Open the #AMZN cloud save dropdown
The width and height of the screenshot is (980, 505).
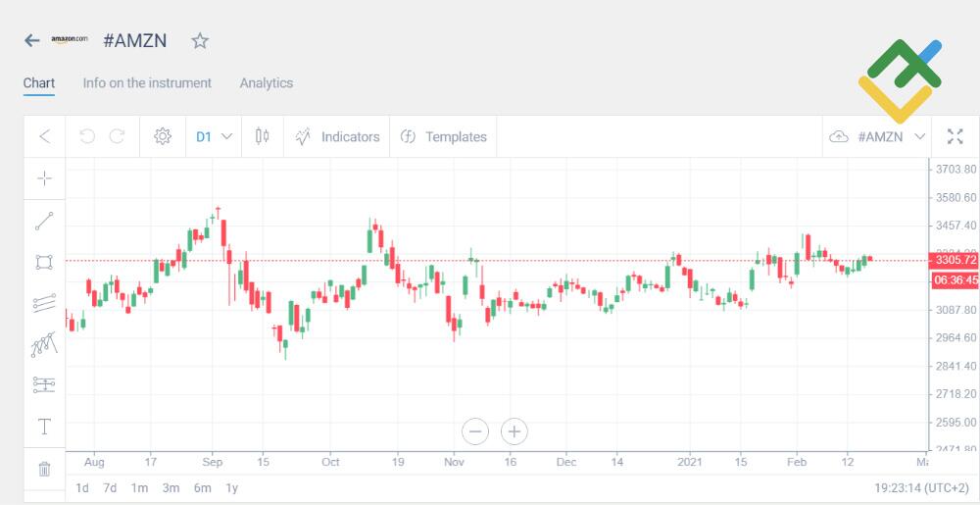coord(877,137)
